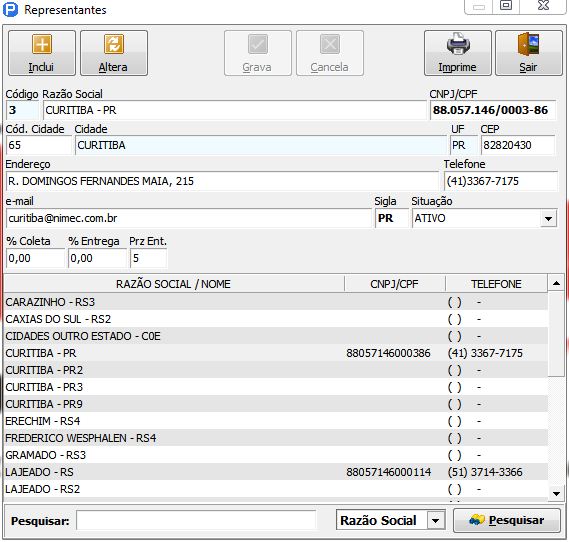Viewport: 569px width, 542px height.
Task: Click the e-mail field curitiba@nimec.com.br
Action: [189, 218]
